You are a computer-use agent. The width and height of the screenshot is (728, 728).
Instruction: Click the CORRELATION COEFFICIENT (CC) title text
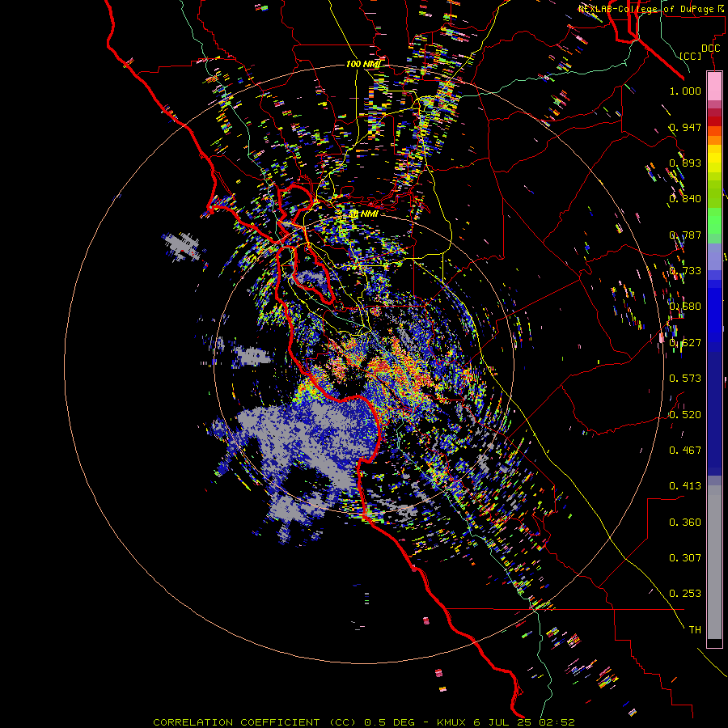[x=255, y=722]
